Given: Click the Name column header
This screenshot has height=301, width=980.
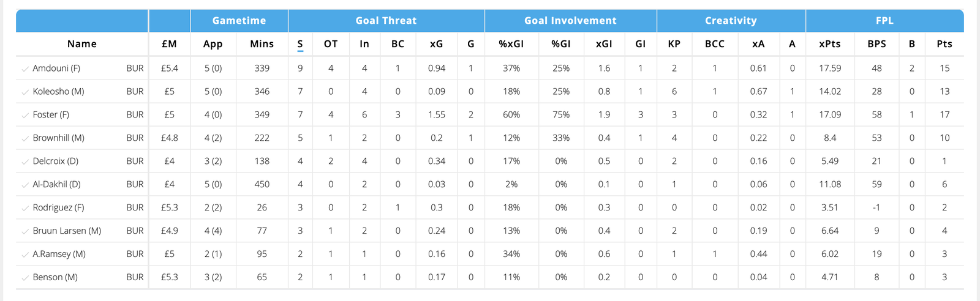Looking at the screenshot, I should click(82, 44).
